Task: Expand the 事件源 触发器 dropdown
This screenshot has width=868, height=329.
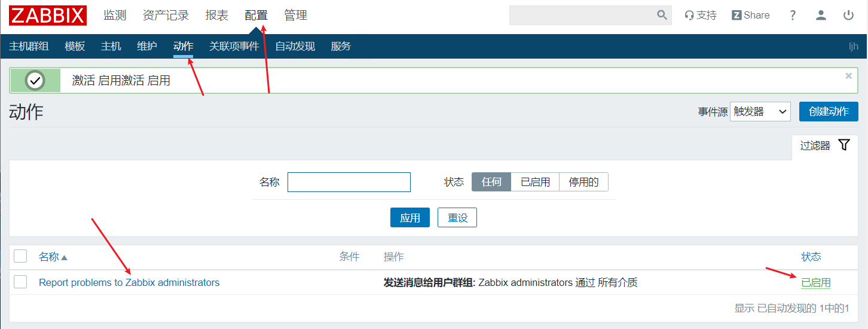Action: tap(760, 111)
